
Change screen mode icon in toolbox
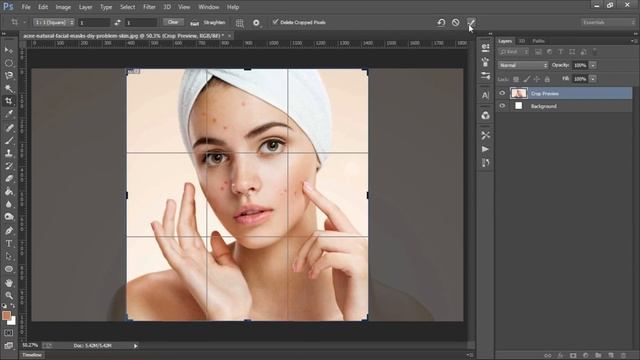pyautogui.click(x=9, y=346)
